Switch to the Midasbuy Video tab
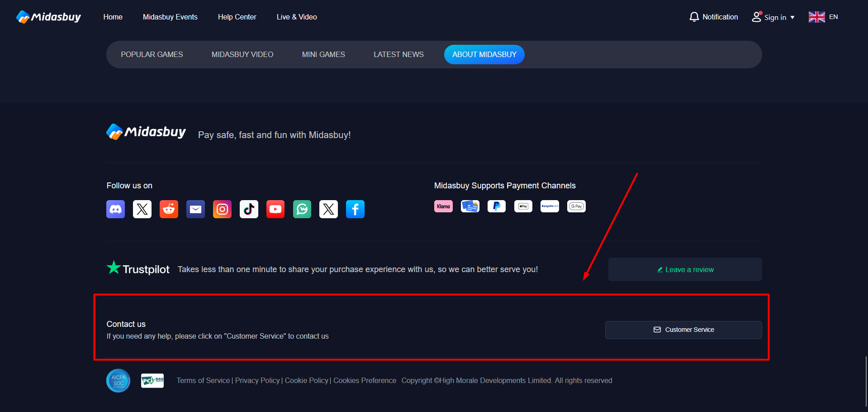The width and height of the screenshot is (868, 412). (x=242, y=54)
